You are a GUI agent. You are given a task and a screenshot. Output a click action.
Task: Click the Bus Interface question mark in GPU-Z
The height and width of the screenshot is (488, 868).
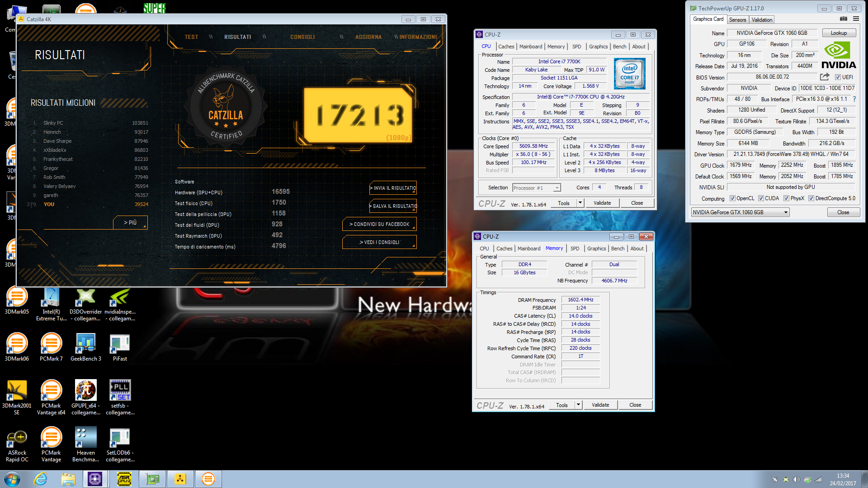[854, 99]
